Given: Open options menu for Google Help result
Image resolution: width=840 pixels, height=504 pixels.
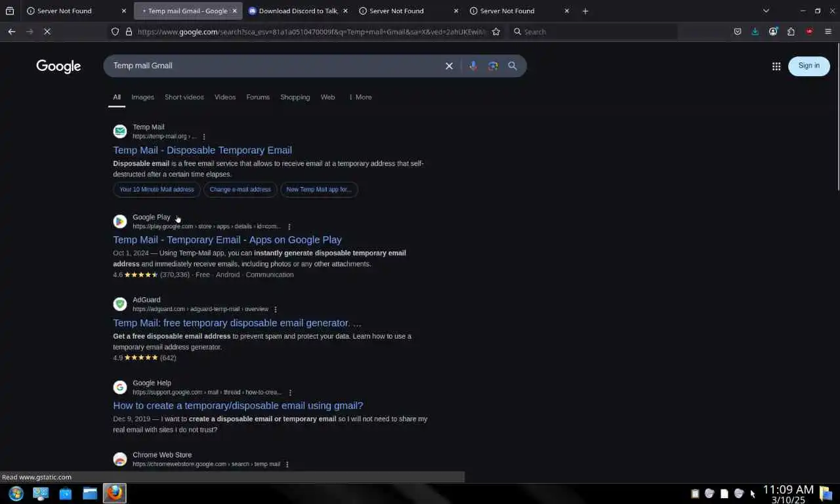Looking at the screenshot, I should click(x=290, y=392).
